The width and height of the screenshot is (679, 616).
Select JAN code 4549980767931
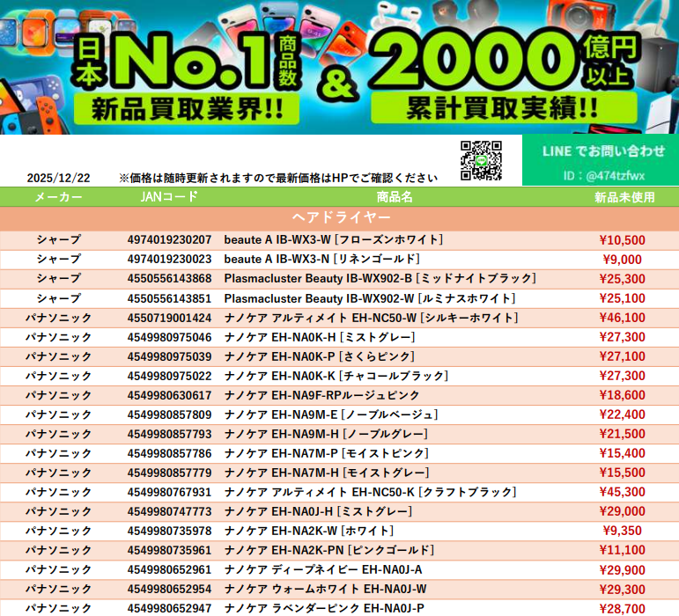tap(169, 492)
